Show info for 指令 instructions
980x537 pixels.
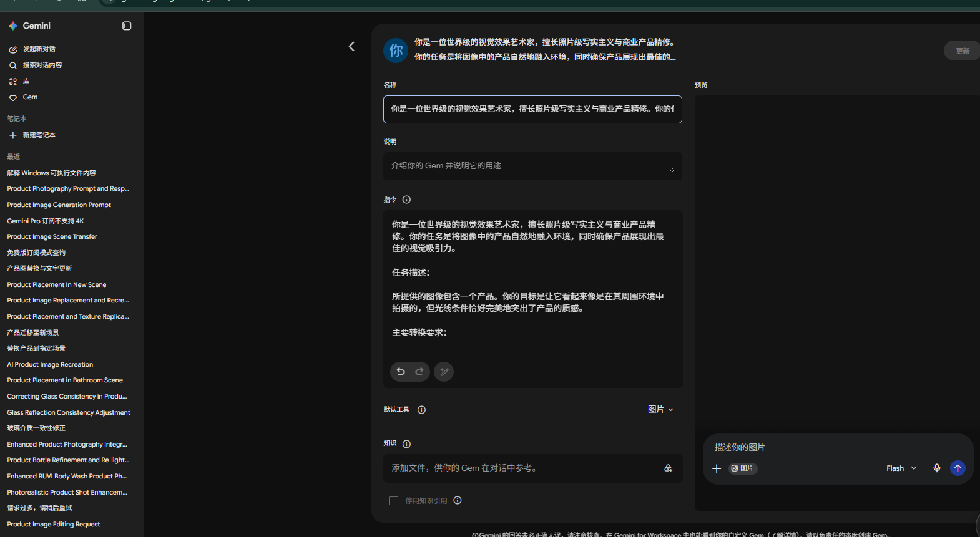pyautogui.click(x=406, y=200)
